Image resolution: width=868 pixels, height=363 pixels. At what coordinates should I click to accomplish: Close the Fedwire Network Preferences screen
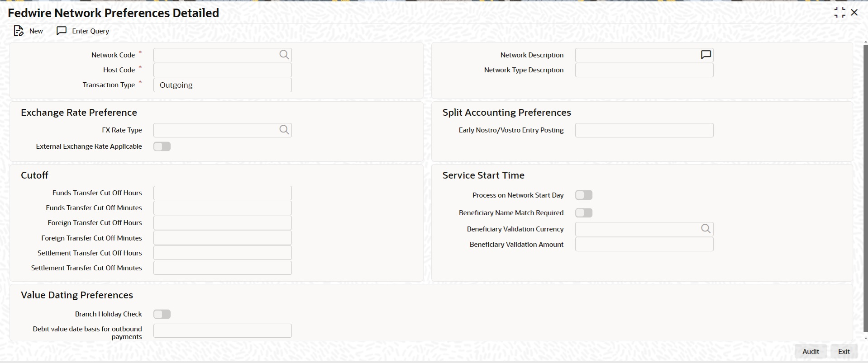tap(854, 13)
